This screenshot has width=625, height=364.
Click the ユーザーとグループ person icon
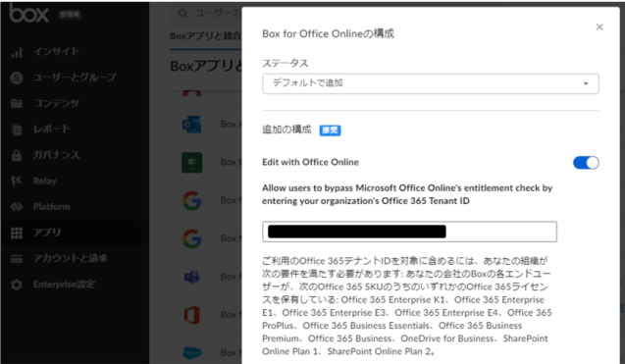coord(17,78)
